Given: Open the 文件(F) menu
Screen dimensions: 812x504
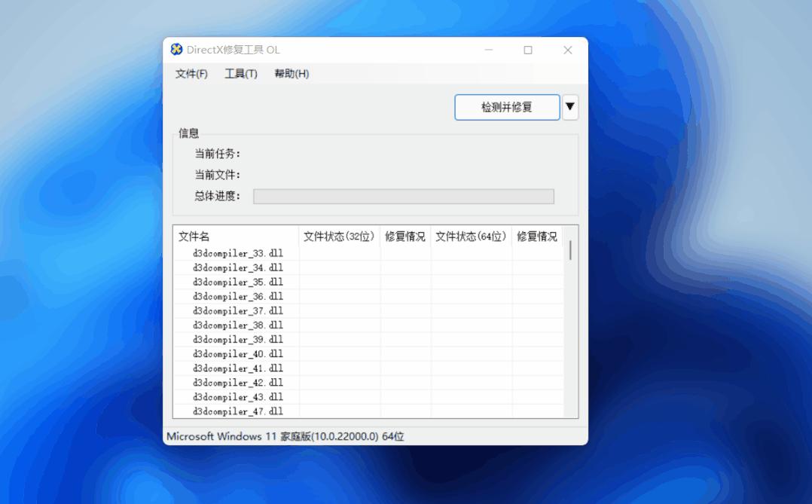Looking at the screenshot, I should [191, 74].
